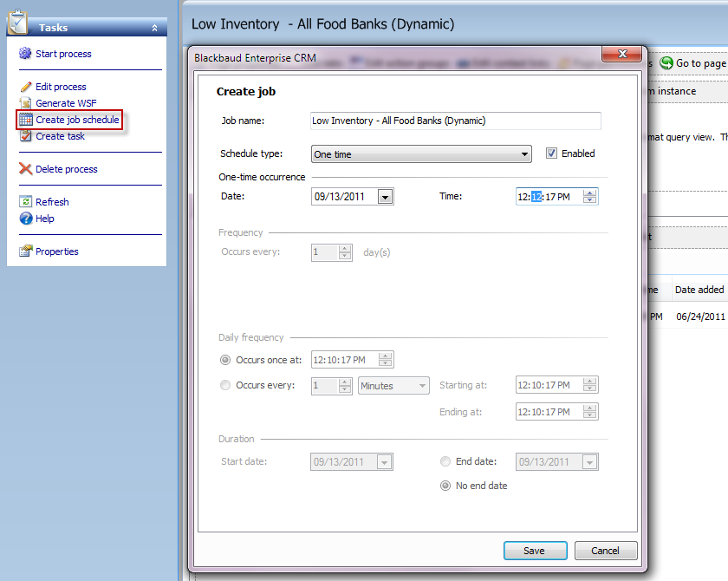Open the Properties link in Tasks
728x581 pixels.
pos(57,251)
